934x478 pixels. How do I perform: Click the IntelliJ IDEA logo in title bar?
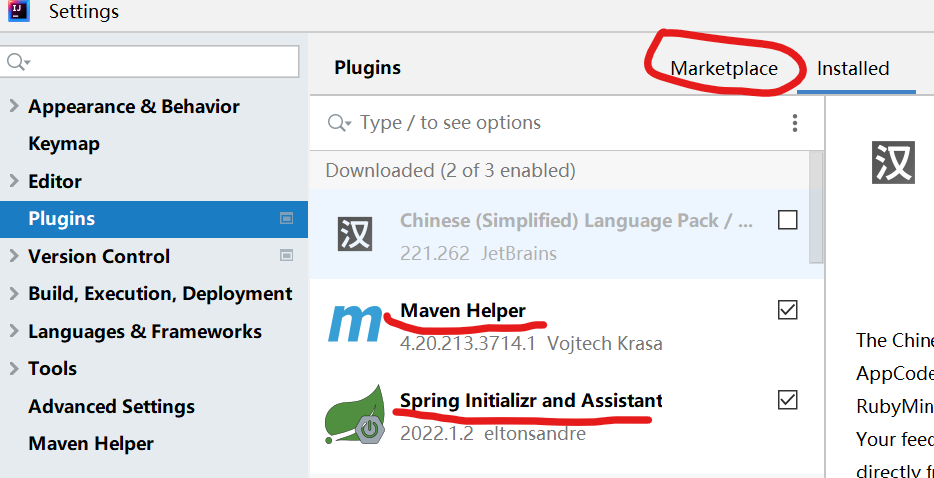tap(18, 11)
